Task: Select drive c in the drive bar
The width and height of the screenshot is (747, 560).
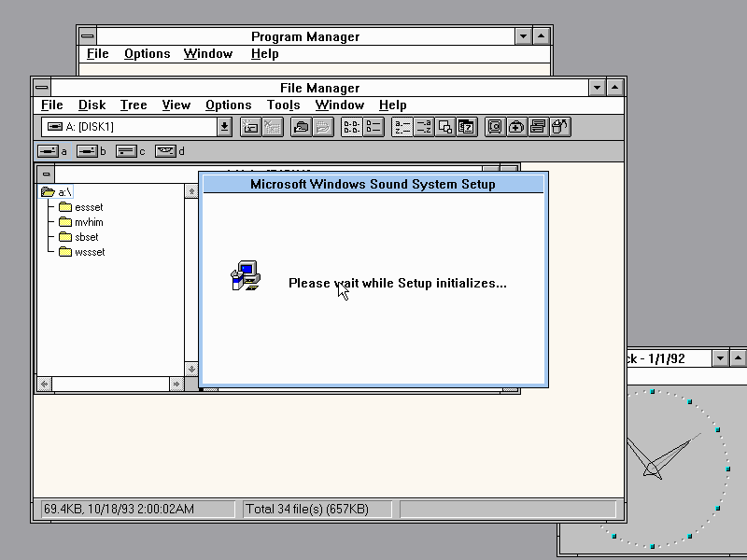Action: pos(126,151)
